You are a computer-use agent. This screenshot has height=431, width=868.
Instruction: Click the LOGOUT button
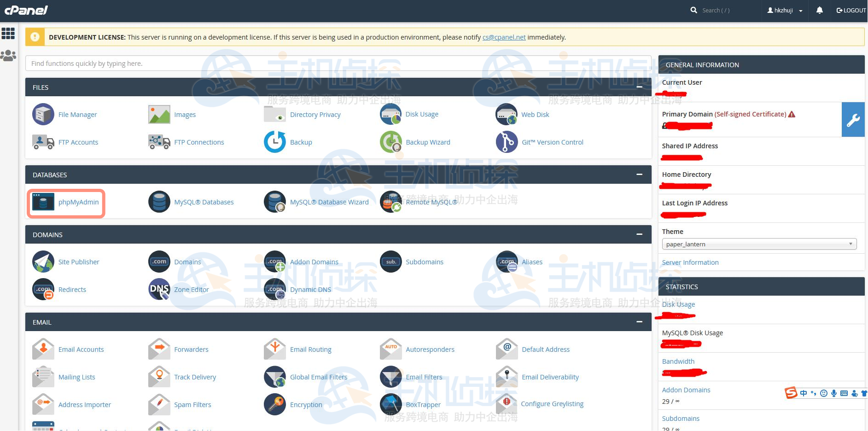coord(851,10)
